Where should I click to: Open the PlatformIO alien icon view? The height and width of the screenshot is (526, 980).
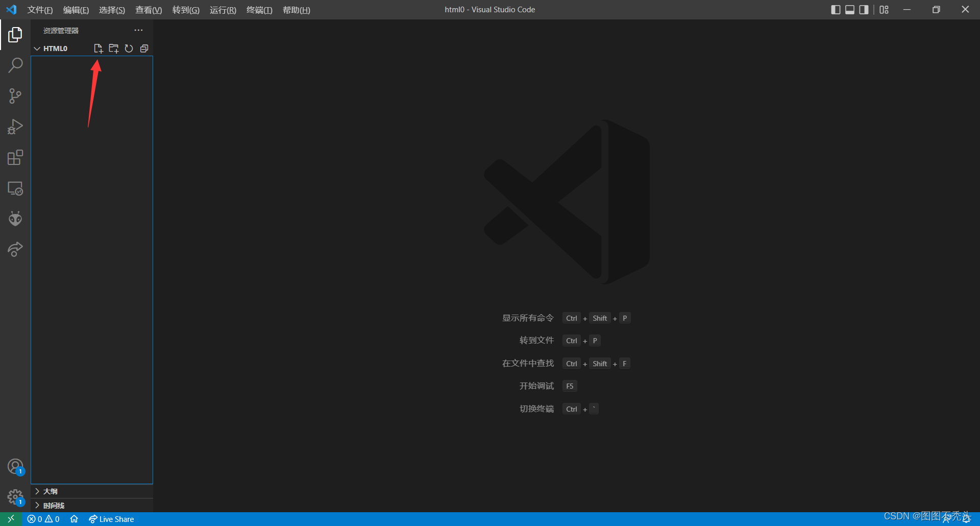coord(15,219)
